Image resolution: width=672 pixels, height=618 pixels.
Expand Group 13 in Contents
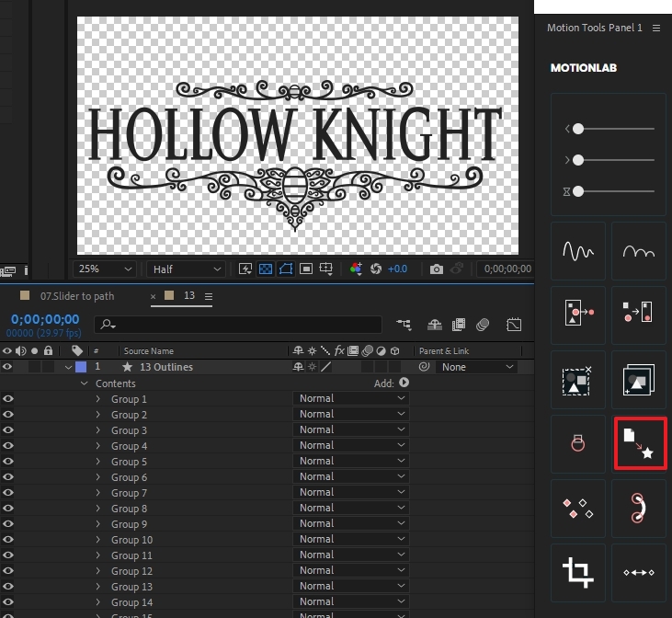point(98,586)
